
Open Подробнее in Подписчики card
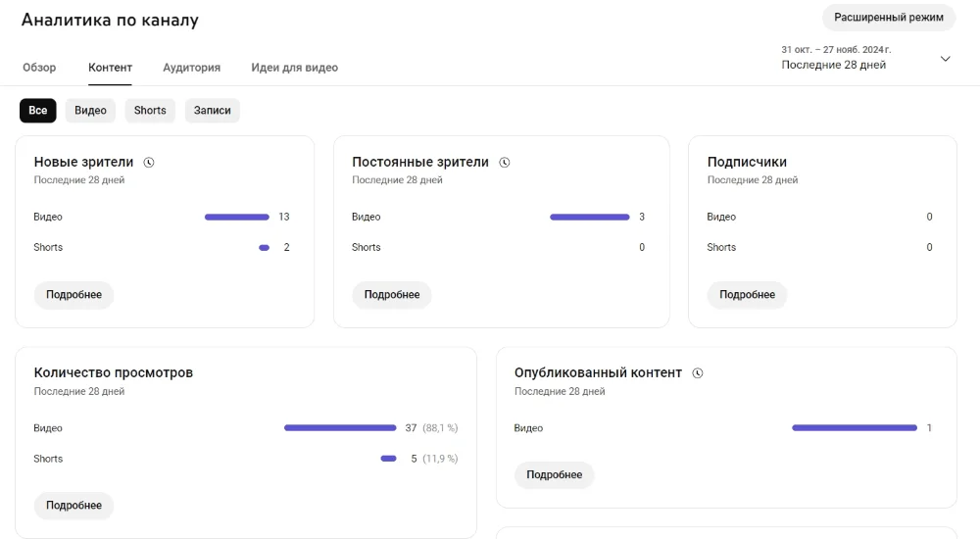point(747,295)
